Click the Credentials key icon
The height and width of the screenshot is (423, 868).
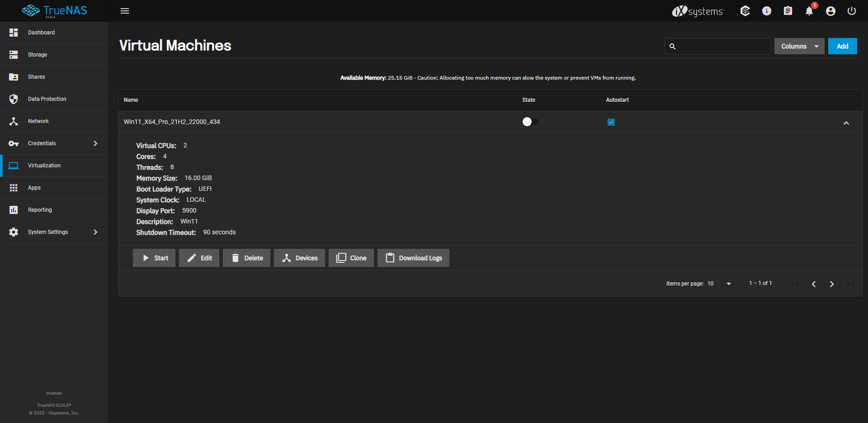pyautogui.click(x=14, y=143)
